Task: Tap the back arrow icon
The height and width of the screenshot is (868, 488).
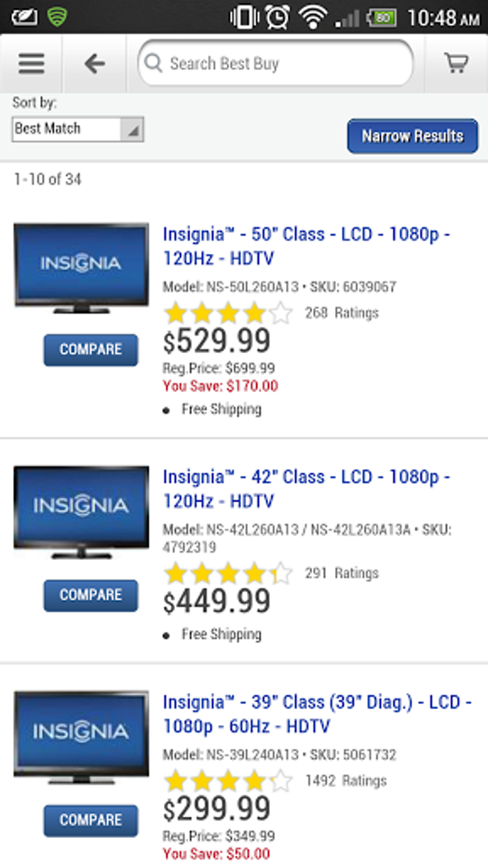Action: (x=95, y=63)
